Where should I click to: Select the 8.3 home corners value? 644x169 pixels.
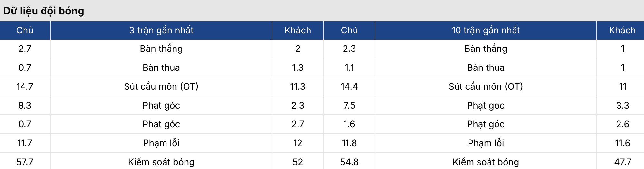[25, 105]
